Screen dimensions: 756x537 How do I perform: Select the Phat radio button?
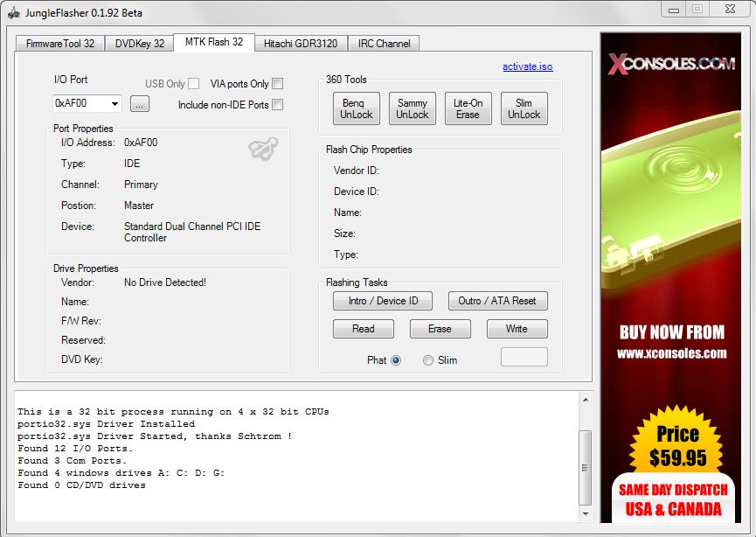(x=396, y=360)
